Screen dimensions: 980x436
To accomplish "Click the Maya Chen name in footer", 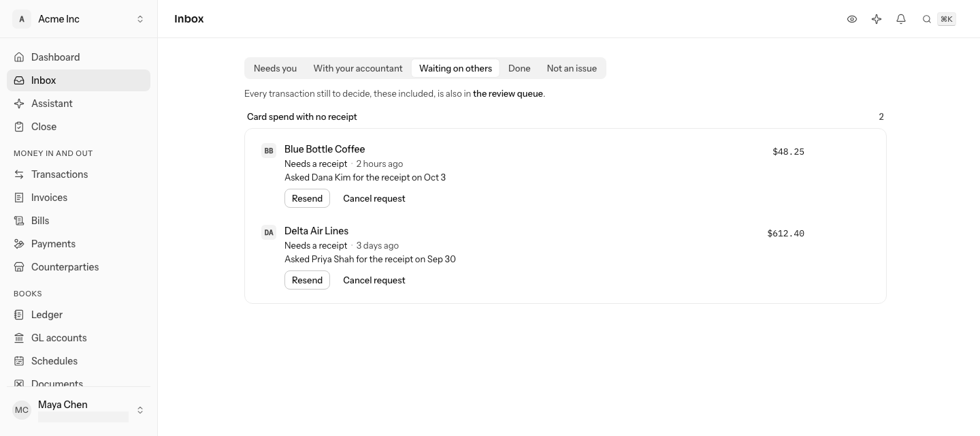I will click(x=63, y=405).
